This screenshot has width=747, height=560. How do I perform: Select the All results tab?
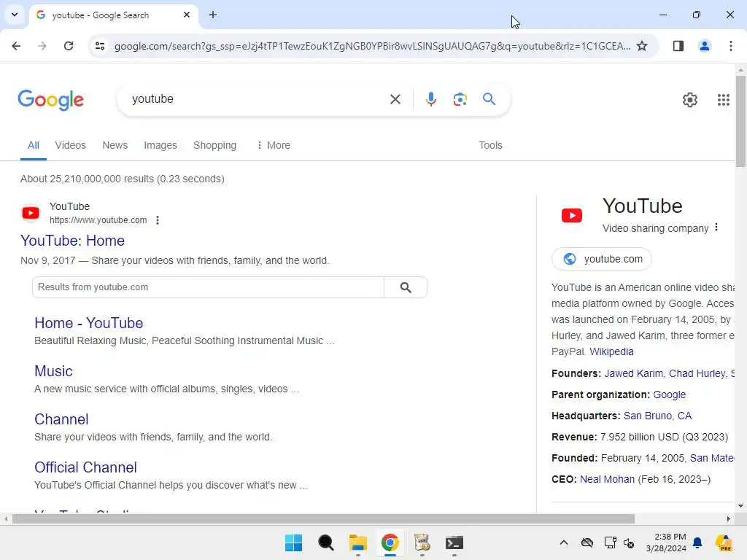34,145
